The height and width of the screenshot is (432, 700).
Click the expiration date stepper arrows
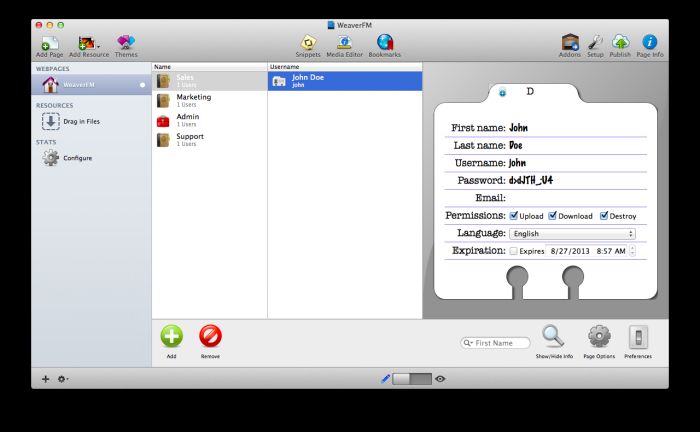tap(632, 251)
